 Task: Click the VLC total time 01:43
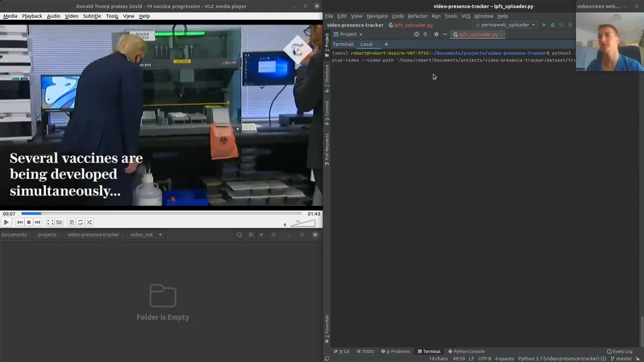click(x=314, y=214)
